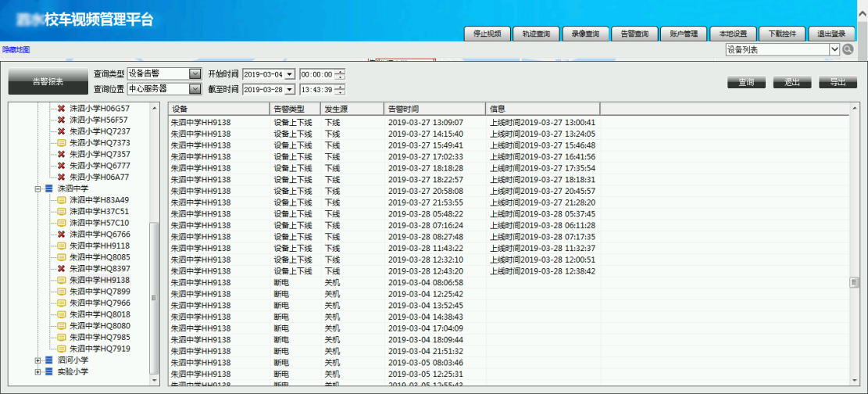
Task: Expand the 泗河小学 tree node
Action: click(x=38, y=360)
